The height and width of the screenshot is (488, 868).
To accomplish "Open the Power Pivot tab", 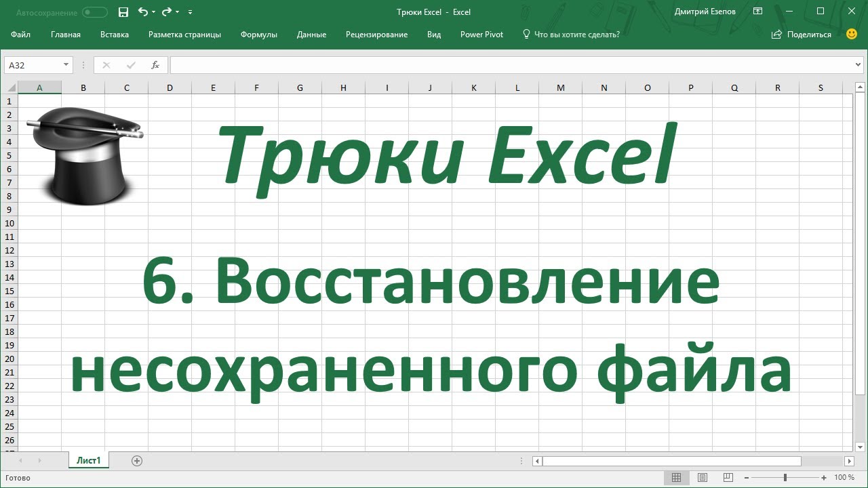I will (x=481, y=35).
